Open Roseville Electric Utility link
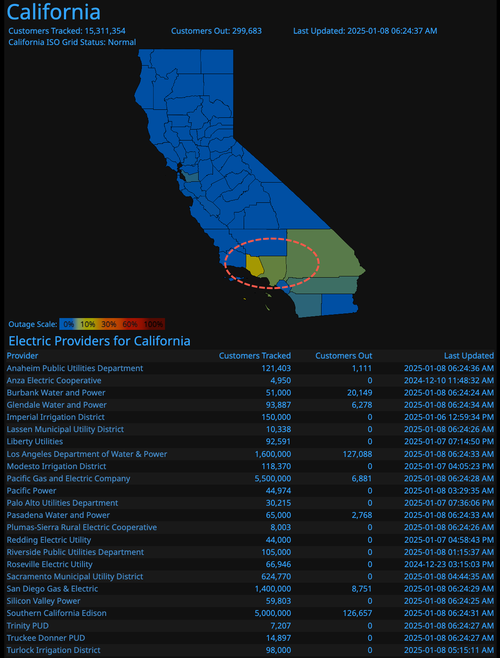 [x=50, y=564]
